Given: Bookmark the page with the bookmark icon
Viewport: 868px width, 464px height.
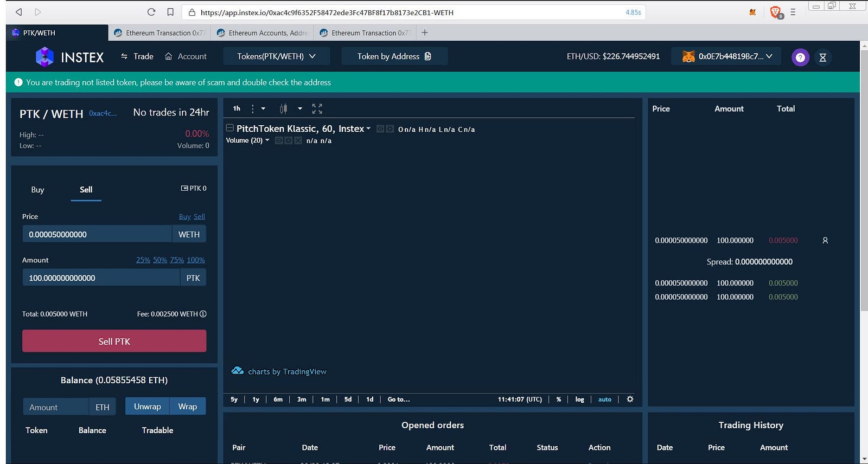Looking at the screenshot, I should (x=170, y=12).
